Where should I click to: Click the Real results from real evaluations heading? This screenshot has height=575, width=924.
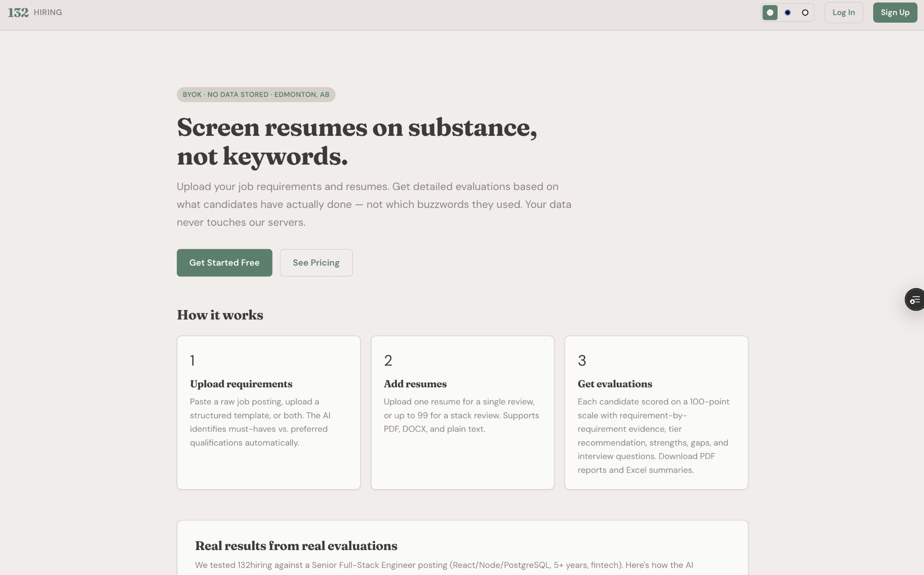click(296, 546)
